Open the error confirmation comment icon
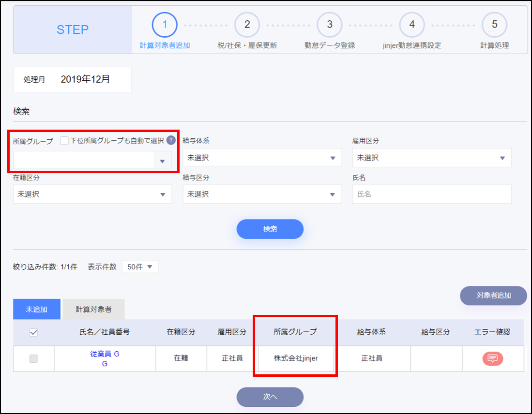Viewport: 532px width, 414px height. point(492,358)
